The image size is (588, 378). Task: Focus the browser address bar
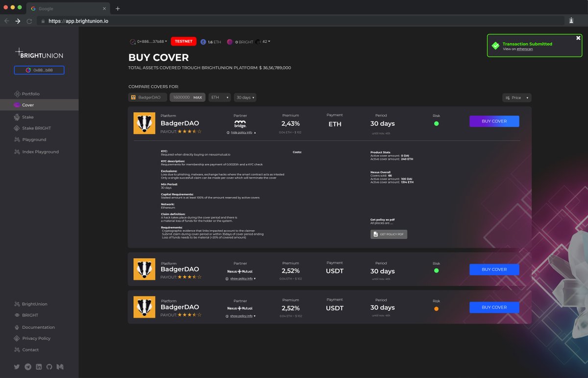pos(300,21)
